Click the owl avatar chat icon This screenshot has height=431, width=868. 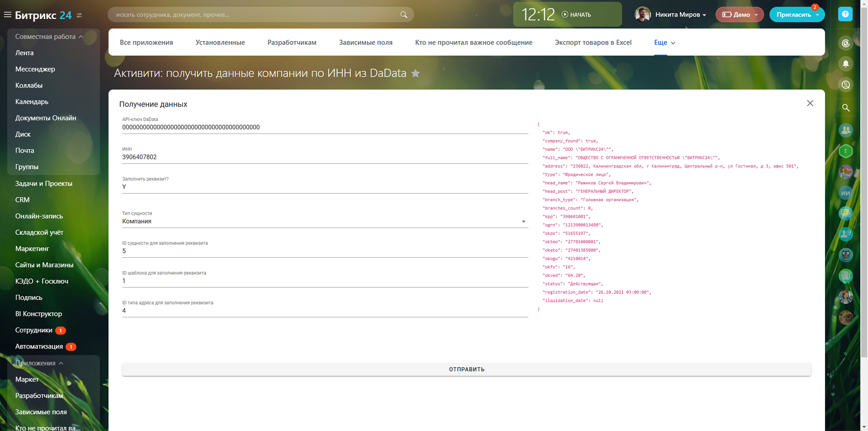tap(845, 255)
